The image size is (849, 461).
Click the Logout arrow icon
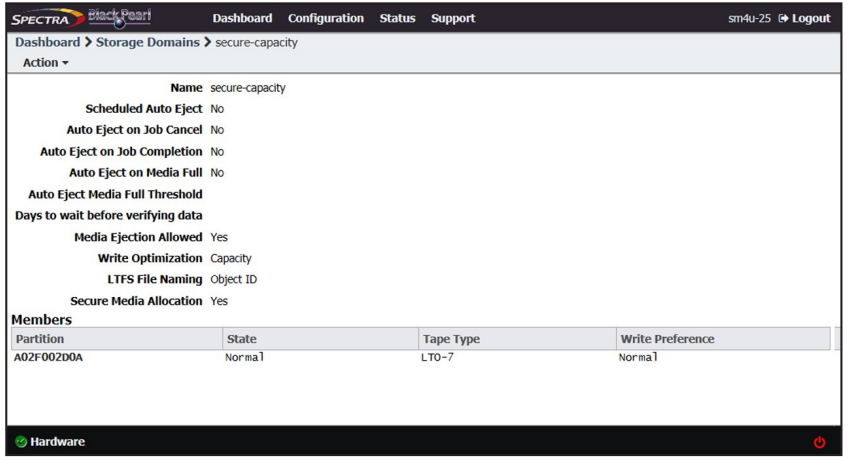tap(783, 18)
